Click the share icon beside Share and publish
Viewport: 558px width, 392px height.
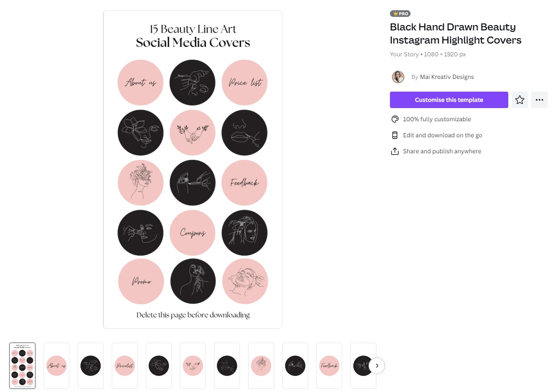(395, 151)
